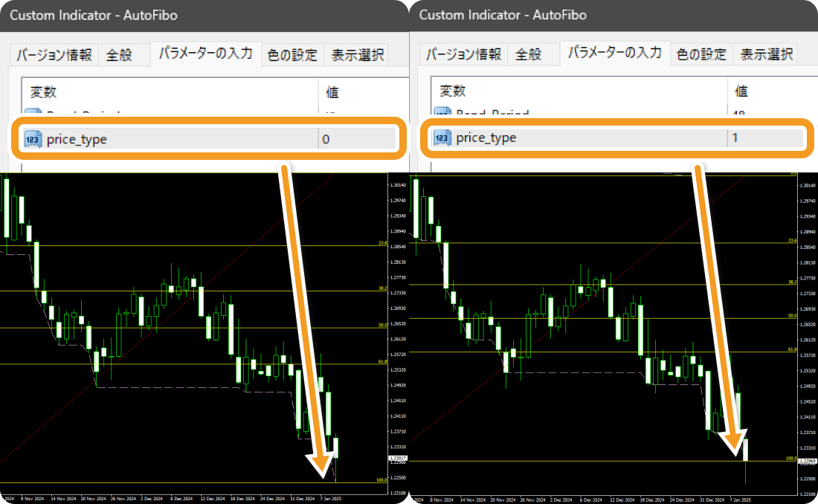Open 全般 tab in right AutoFibo dialog

[x=529, y=54]
